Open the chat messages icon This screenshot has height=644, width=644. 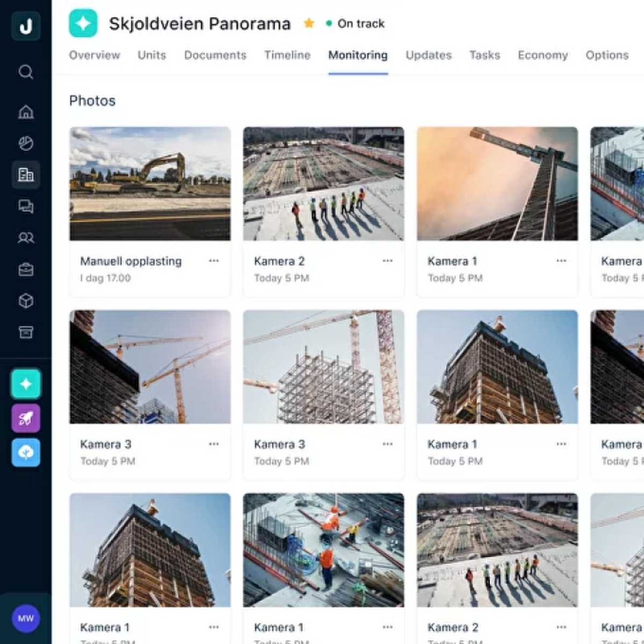pyautogui.click(x=26, y=206)
